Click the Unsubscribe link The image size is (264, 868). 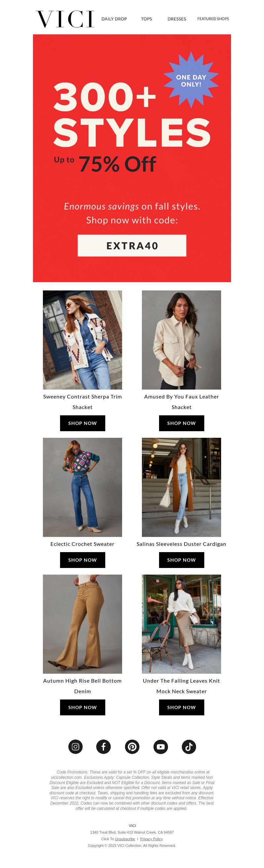tap(125, 839)
